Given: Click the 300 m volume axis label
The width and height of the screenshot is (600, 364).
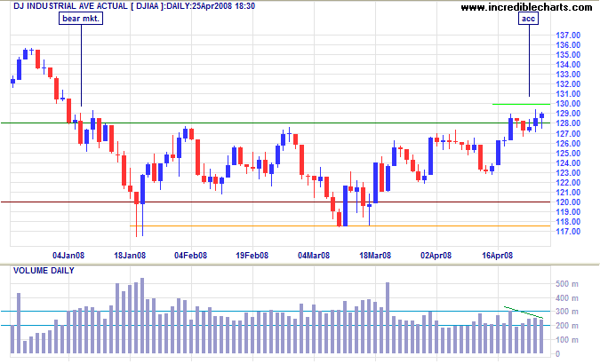Looking at the screenshot, I should click(x=567, y=312).
